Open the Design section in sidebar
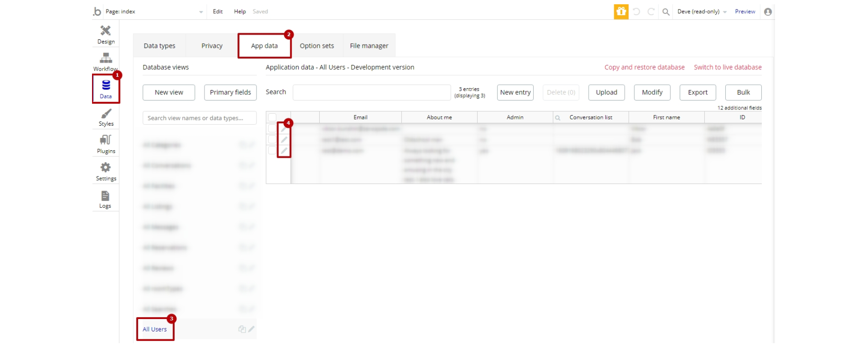 click(106, 34)
